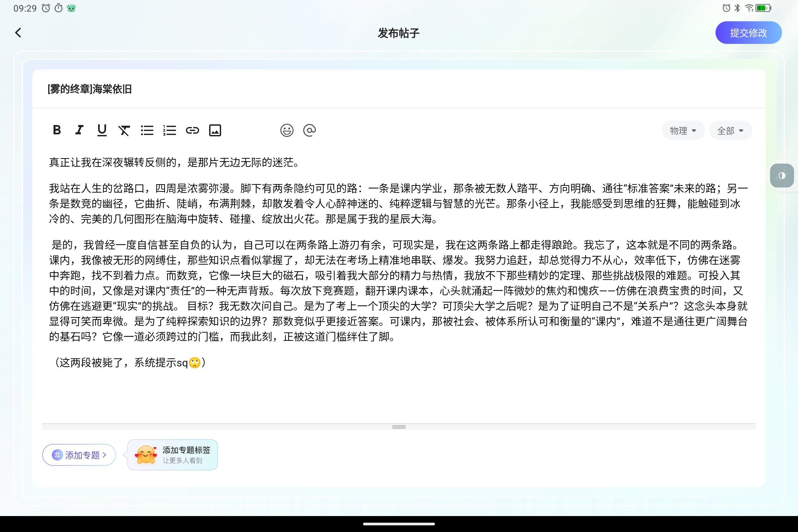The height and width of the screenshot is (532, 798).
Task: Mention a user with the @ icon
Action: [310, 130]
